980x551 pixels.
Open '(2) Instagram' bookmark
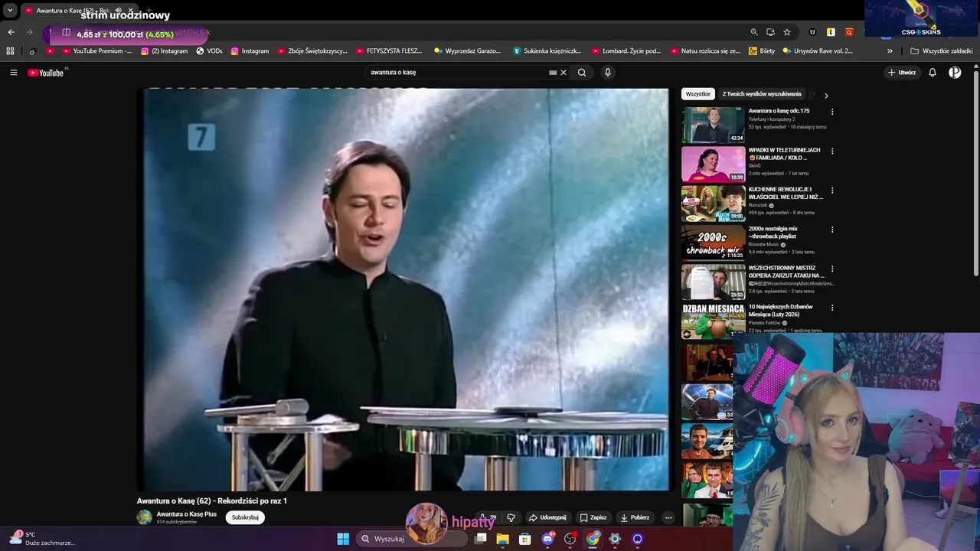coord(164,51)
